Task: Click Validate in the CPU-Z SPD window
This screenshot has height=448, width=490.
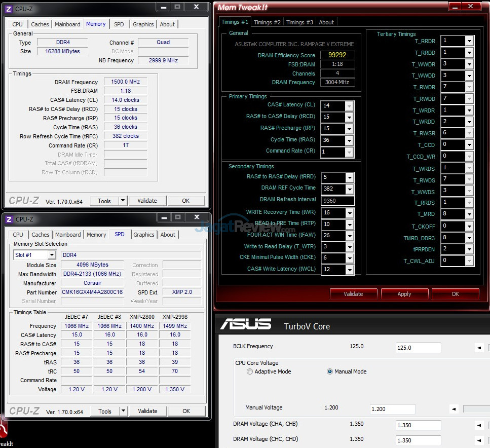Action: (147, 411)
